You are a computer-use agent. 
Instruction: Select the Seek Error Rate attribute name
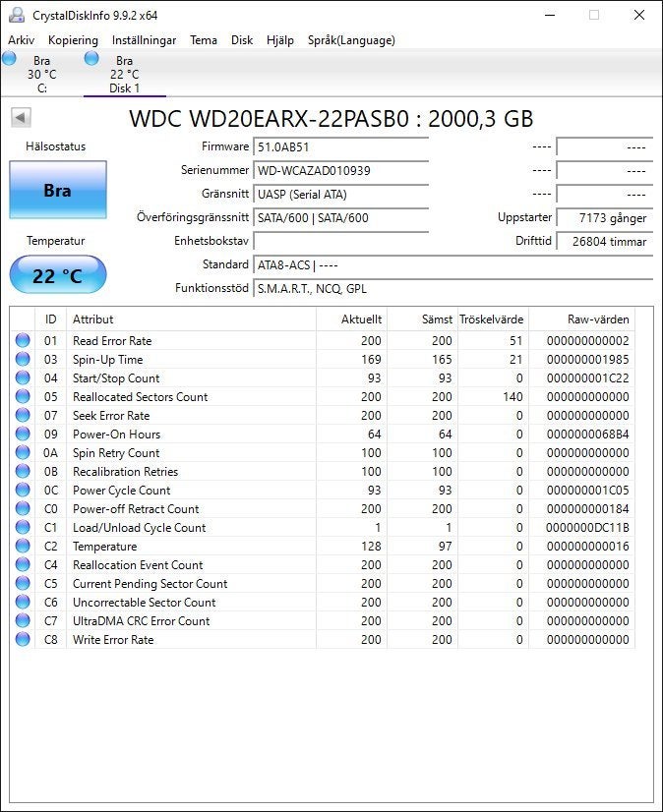tap(111, 415)
